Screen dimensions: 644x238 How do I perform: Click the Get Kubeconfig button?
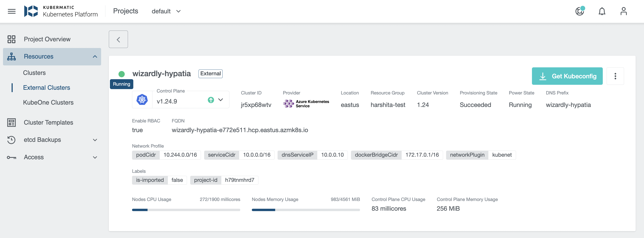tap(567, 76)
